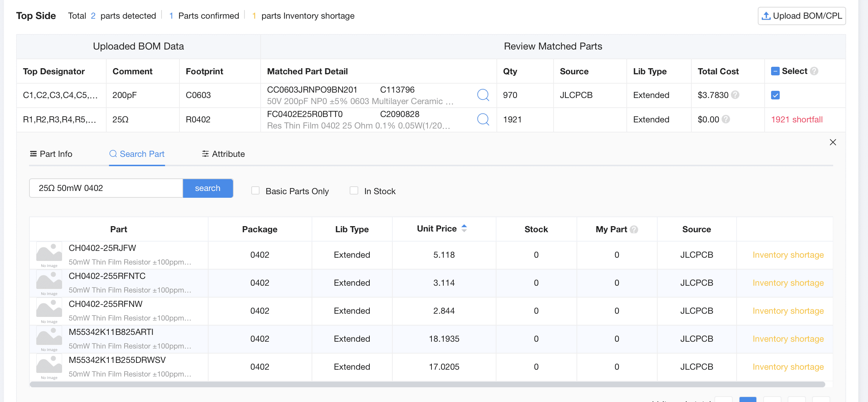Open thumbnail image for CH0402-25RJFW
Viewport: 868px width, 402px height.
click(x=49, y=255)
